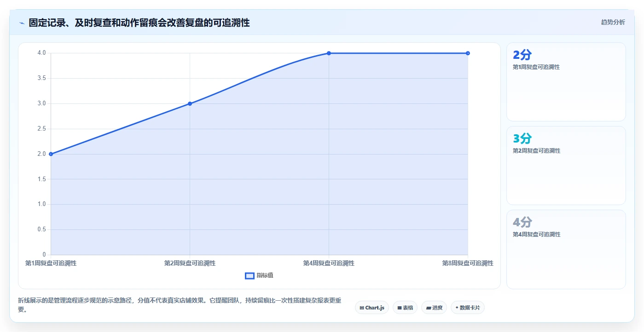Screen dimensions: 644x332
Task: Click the data point for 第4周复盘可追溯性
Action: (329, 53)
